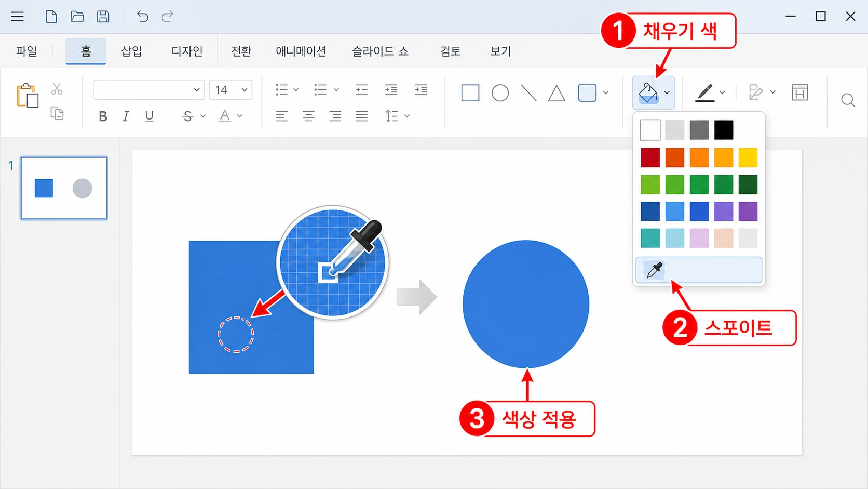Switch to the 검토 tab
The height and width of the screenshot is (489, 868).
(x=450, y=51)
